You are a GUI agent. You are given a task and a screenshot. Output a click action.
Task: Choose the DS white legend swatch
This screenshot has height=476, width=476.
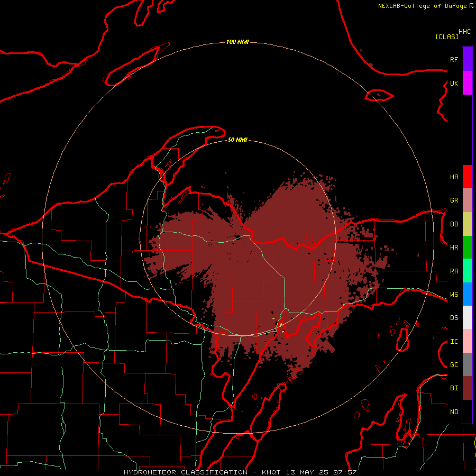coord(467,317)
